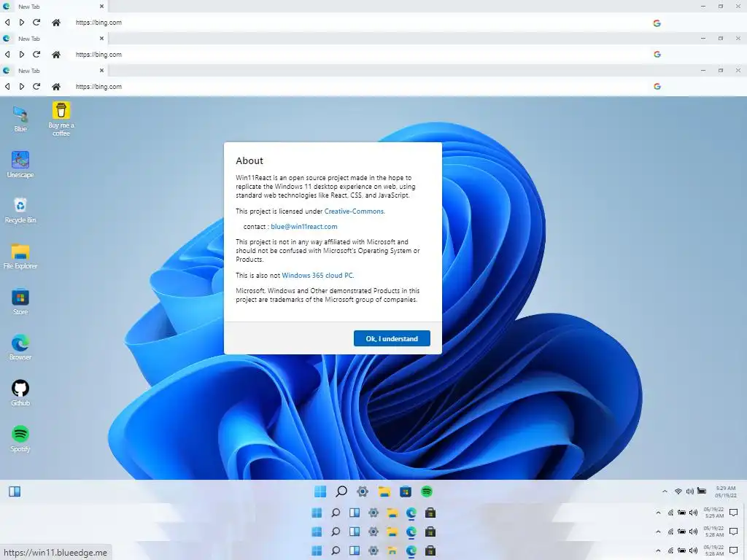Follow the Creative-Commons license link
This screenshot has height=560, width=747.
click(x=354, y=211)
